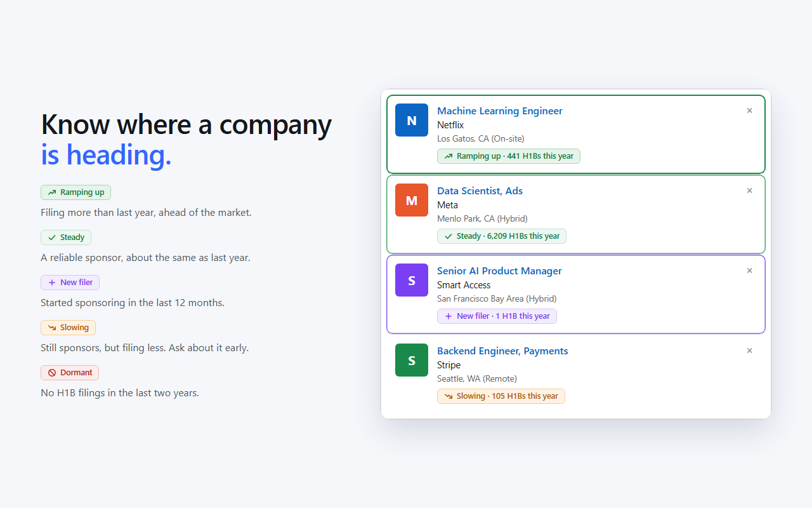The width and height of the screenshot is (812, 508).
Task: Select the Dormant legend tag
Action: (x=70, y=373)
